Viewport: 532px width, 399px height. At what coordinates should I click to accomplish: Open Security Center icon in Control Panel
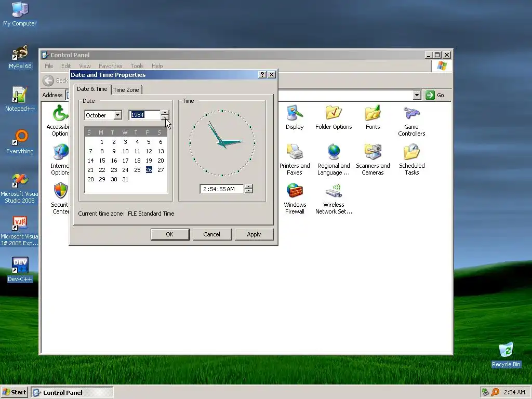pos(60,199)
